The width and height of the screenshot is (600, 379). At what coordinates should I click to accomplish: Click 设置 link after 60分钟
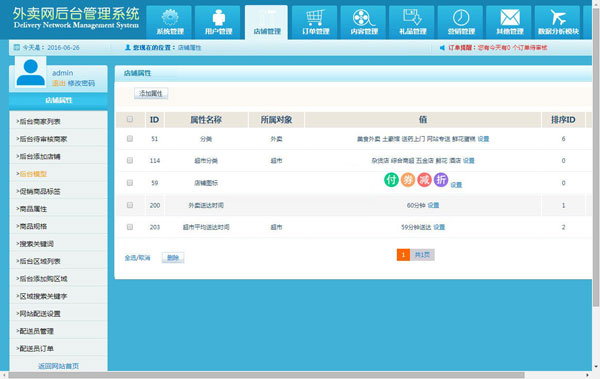coord(433,206)
